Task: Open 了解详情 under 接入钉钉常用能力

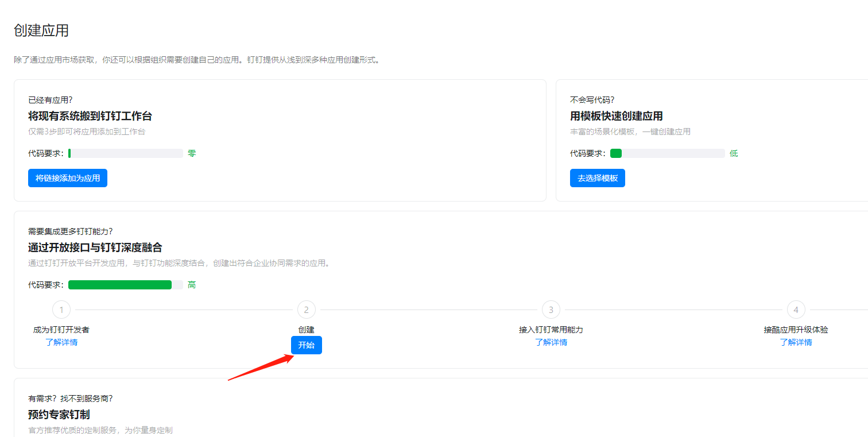Action: tap(551, 342)
